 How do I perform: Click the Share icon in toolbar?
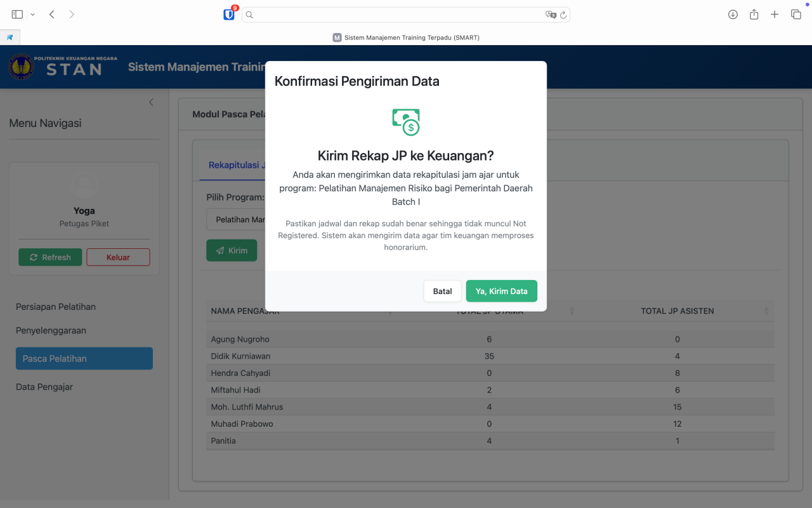754,15
